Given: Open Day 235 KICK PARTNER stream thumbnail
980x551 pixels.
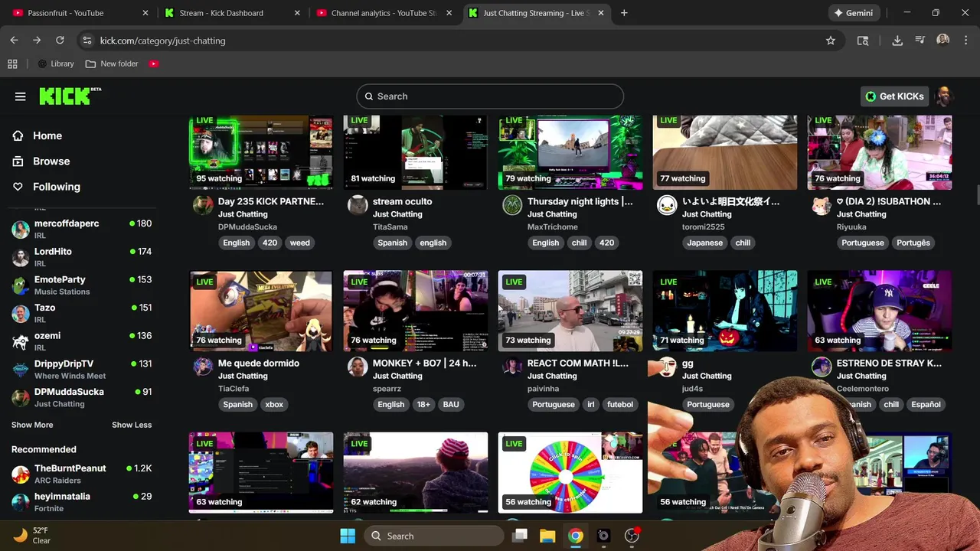Looking at the screenshot, I should click(x=261, y=152).
